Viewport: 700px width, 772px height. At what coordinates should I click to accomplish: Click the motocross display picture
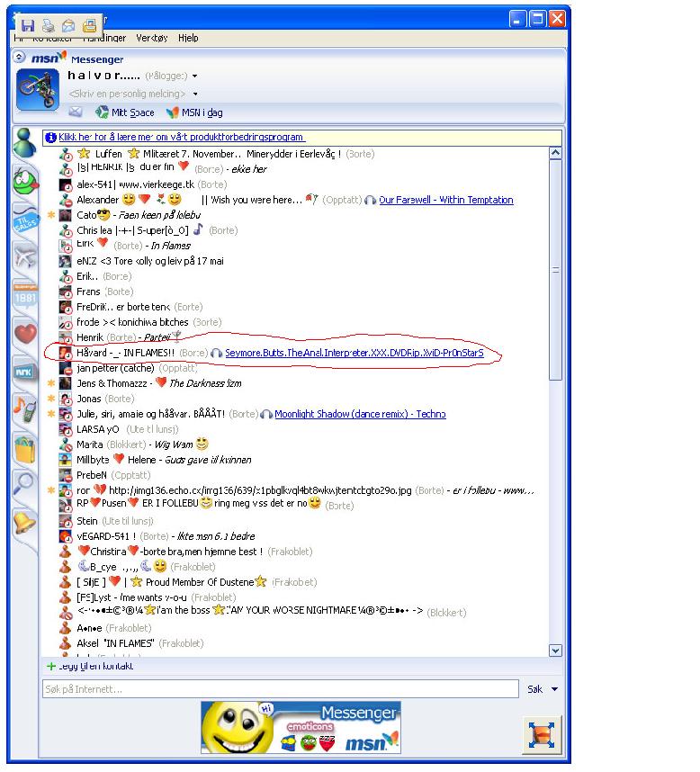(x=38, y=90)
